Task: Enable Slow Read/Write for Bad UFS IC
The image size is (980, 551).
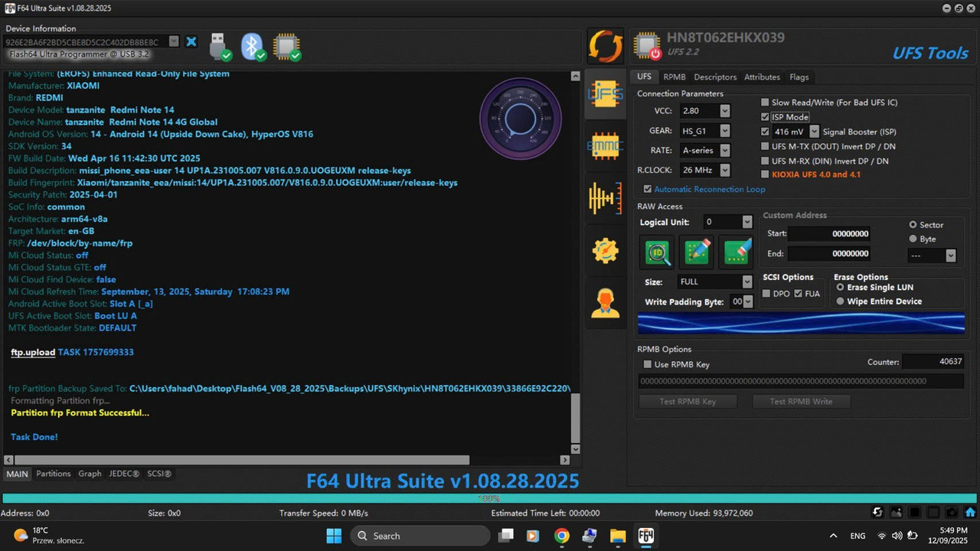Action: (x=765, y=103)
